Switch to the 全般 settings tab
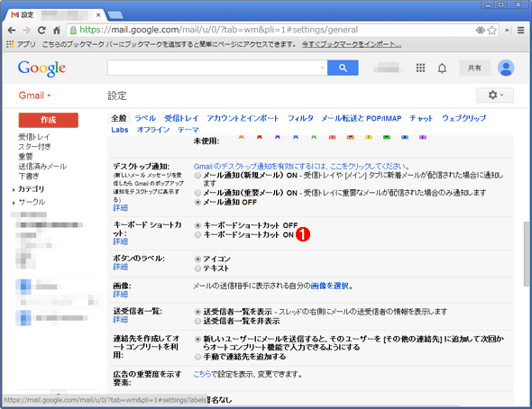The height and width of the screenshot is (409, 532). click(x=119, y=118)
